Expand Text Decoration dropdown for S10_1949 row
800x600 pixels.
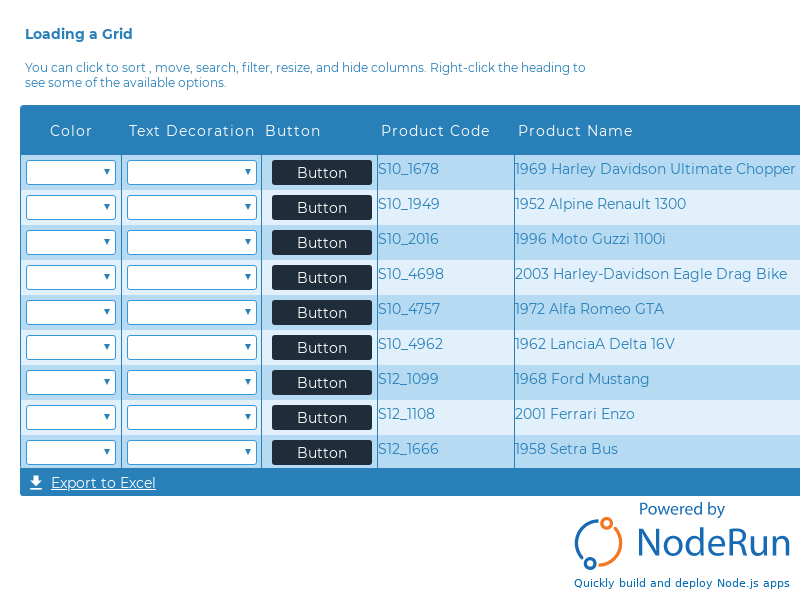[192, 208]
